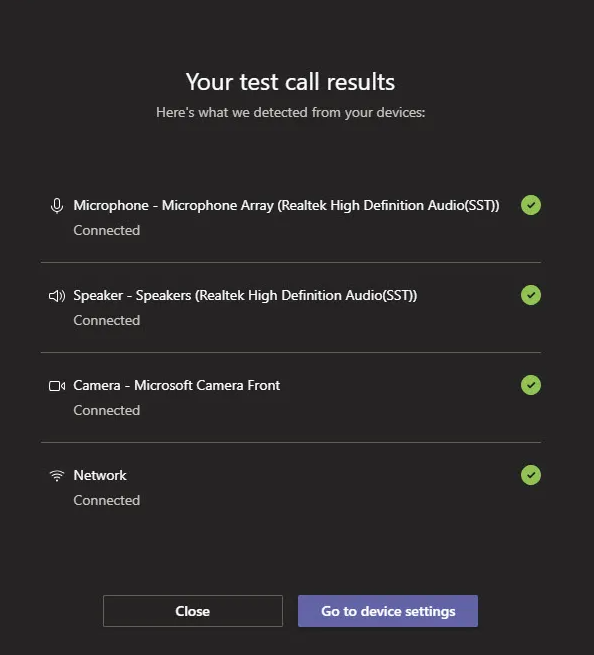Click the camera icon

[x=57, y=386]
